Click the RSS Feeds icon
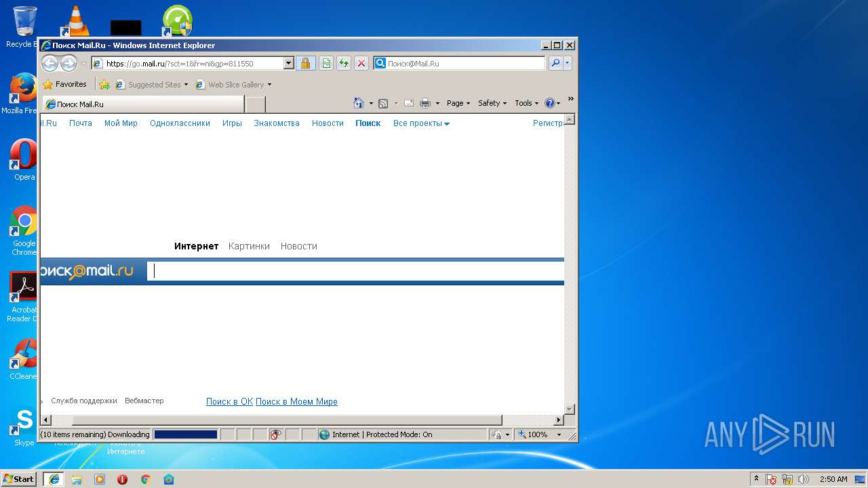 point(383,103)
